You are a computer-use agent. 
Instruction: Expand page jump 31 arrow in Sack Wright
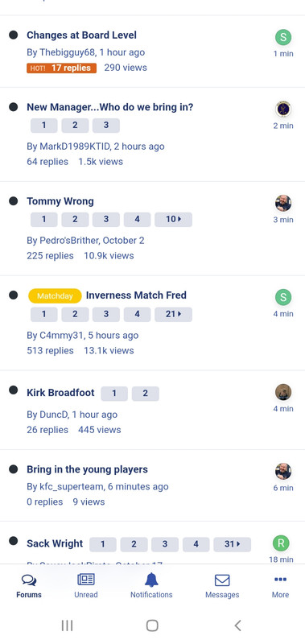pos(233,544)
